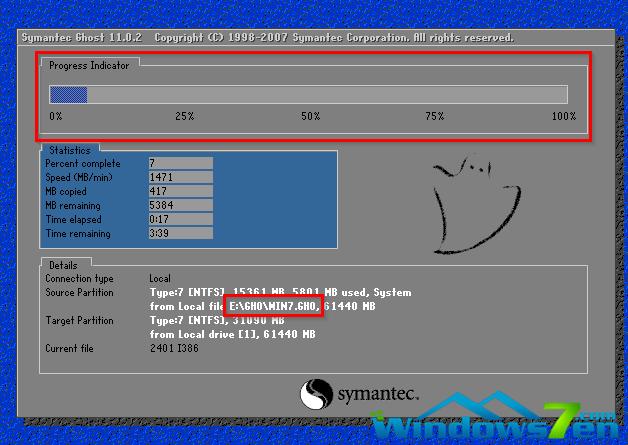Image resolution: width=628 pixels, height=445 pixels.
Task: Click the Time remaining label
Action: 78,234
